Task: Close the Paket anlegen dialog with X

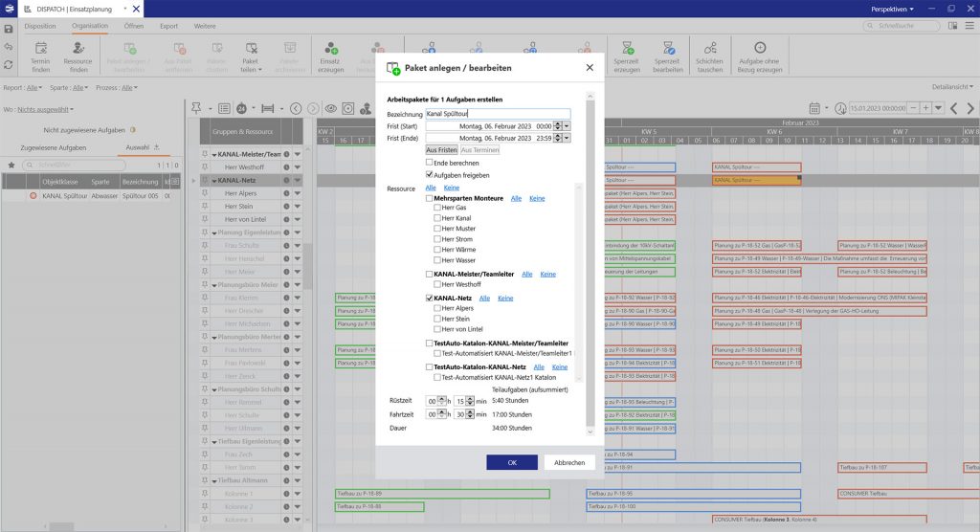Action: click(590, 67)
